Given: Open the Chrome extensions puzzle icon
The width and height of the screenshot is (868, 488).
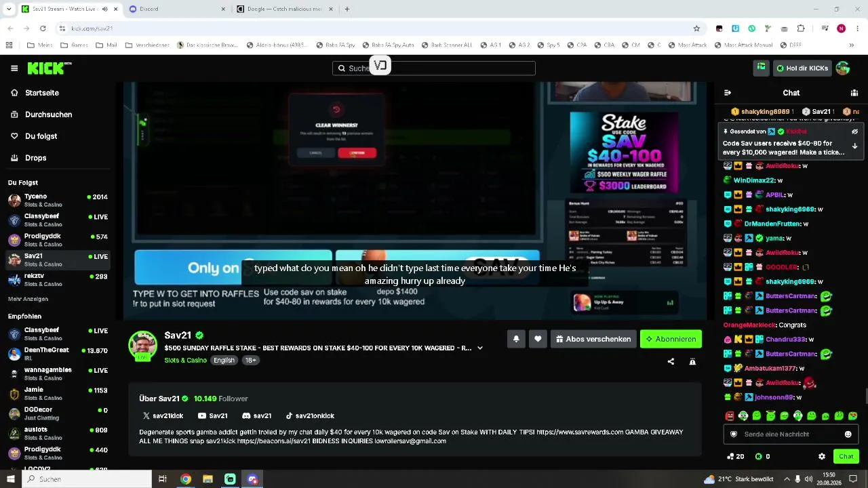Looking at the screenshot, I should click(801, 28).
